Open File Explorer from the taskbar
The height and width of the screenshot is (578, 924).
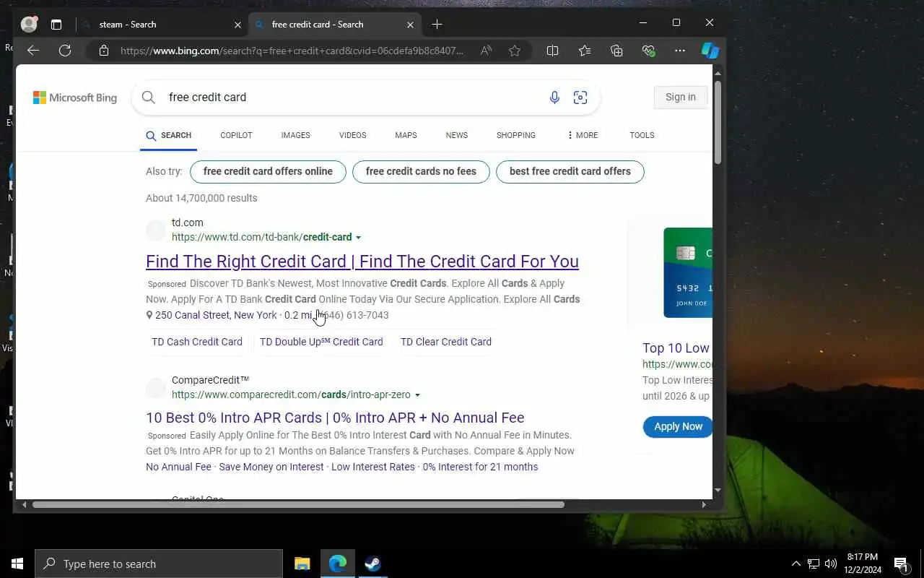tap(302, 564)
